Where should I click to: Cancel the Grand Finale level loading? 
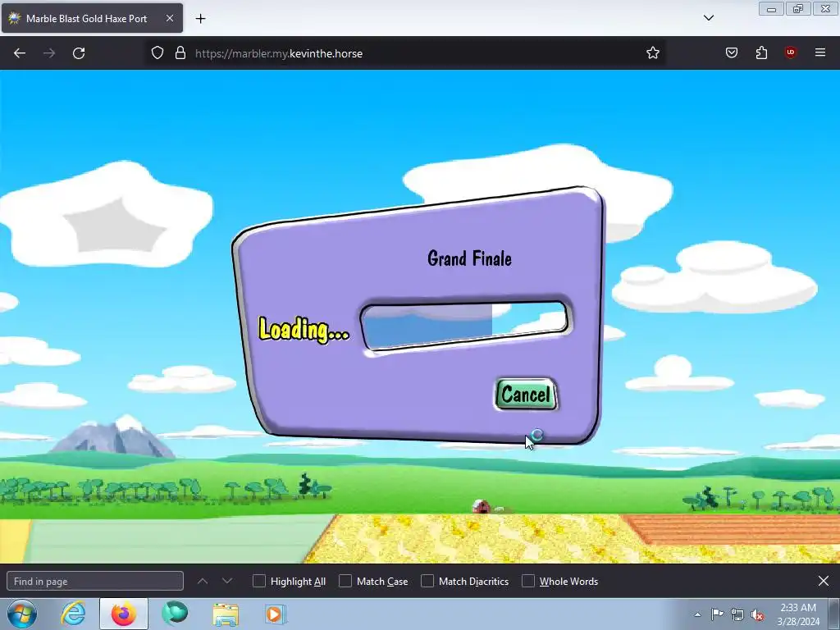(x=526, y=395)
